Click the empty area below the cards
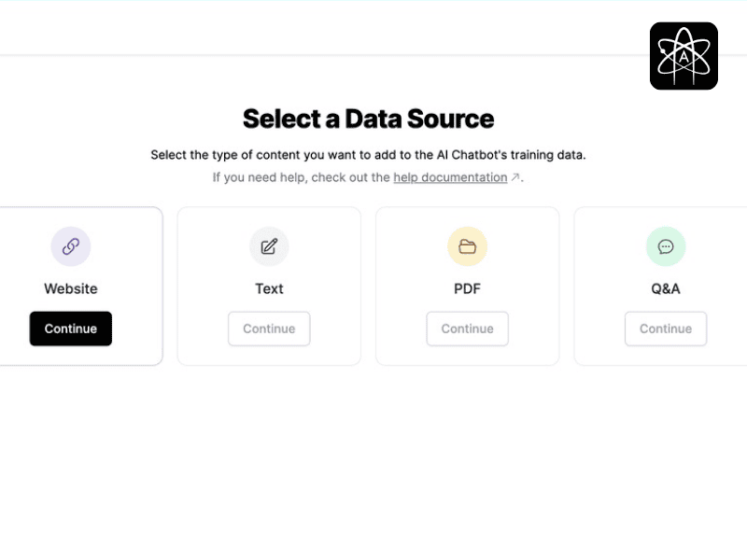Image resolution: width=747 pixels, height=560 pixels. tap(373, 457)
